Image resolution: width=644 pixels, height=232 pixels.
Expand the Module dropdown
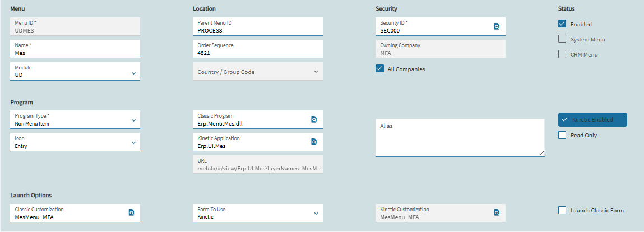tap(75, 71)
